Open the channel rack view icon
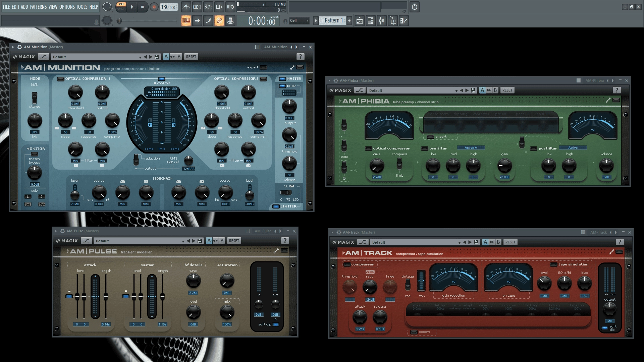This screenshot has width=644, height=362. 371,21
